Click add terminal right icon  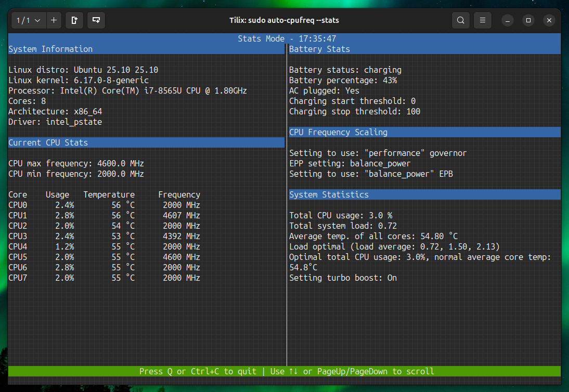pyautogui.click(x=74, y=20)
